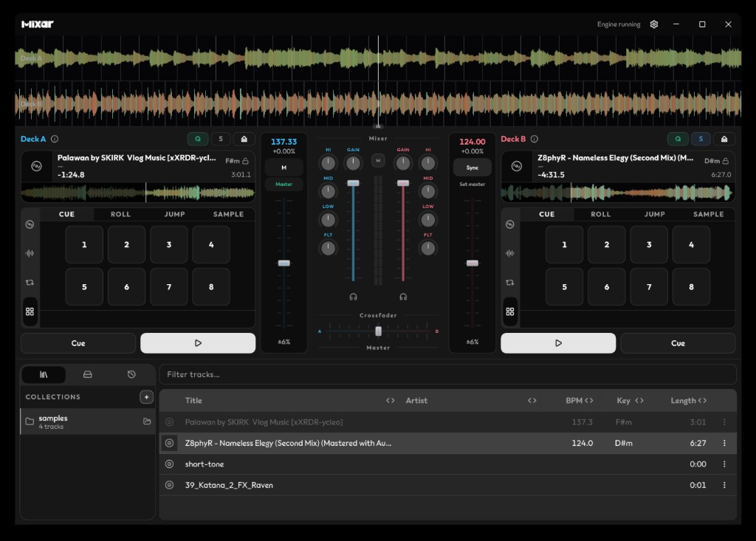Select Deck A ROLL pad tab
Image resolution: width=756 pixels, height=541 pixels.
click(x=120, y=214)
